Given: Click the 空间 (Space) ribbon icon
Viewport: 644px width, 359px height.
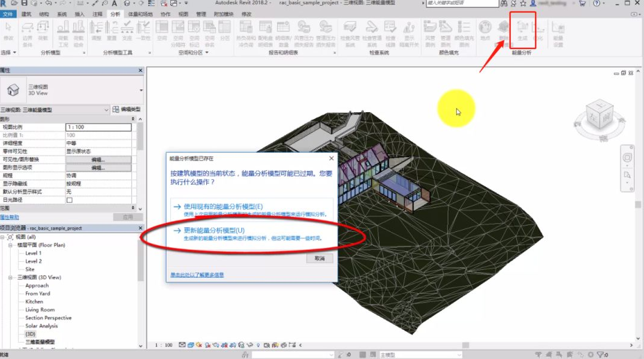Looking at the screenshot, I should [x=162, y=31].
